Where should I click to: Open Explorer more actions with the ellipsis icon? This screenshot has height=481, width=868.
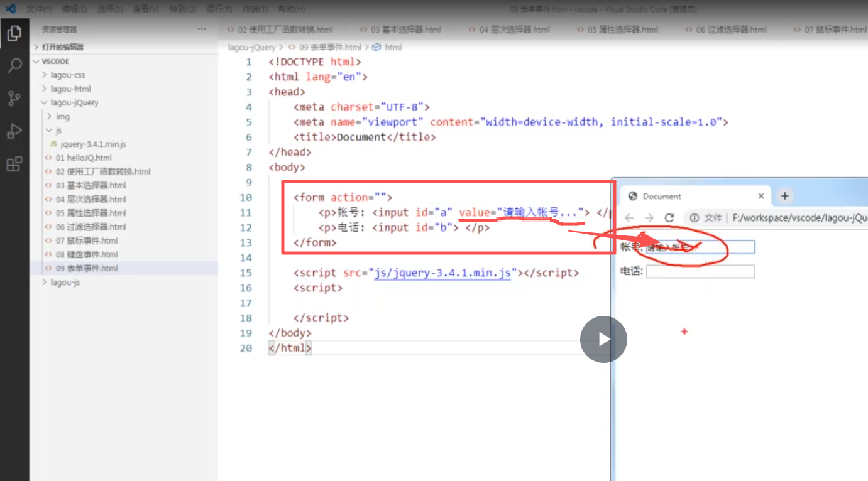(x=201, y=28)
